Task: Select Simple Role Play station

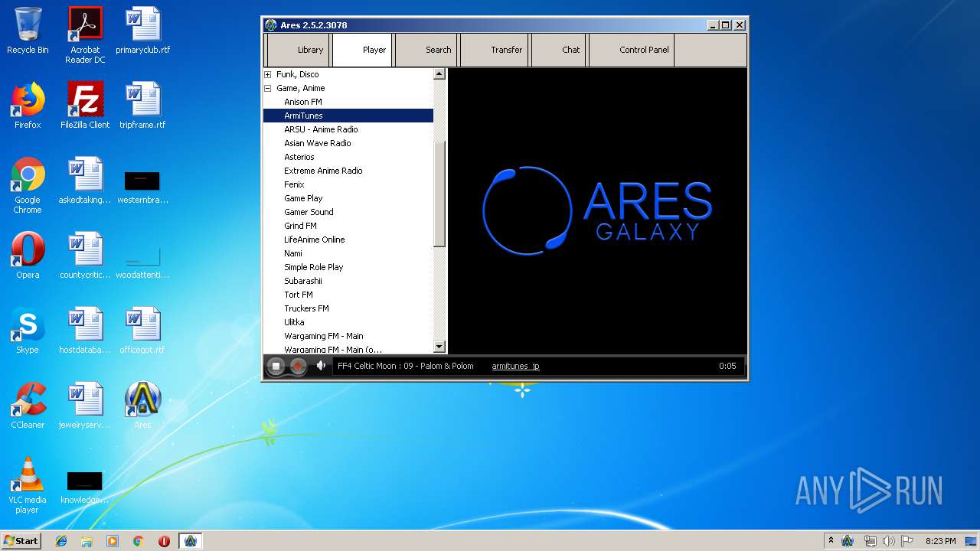Action: pyautogui.click(x=314, y=267)
